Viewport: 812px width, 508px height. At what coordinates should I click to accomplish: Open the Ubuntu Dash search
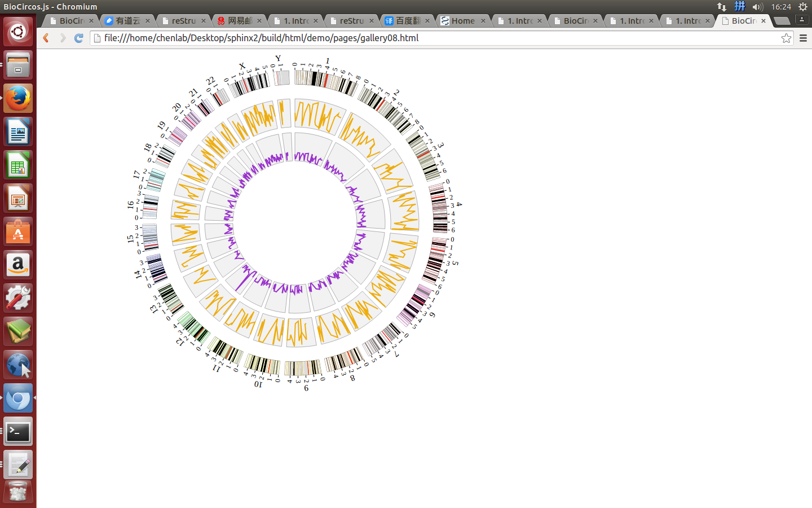click(x=18, y=32)
